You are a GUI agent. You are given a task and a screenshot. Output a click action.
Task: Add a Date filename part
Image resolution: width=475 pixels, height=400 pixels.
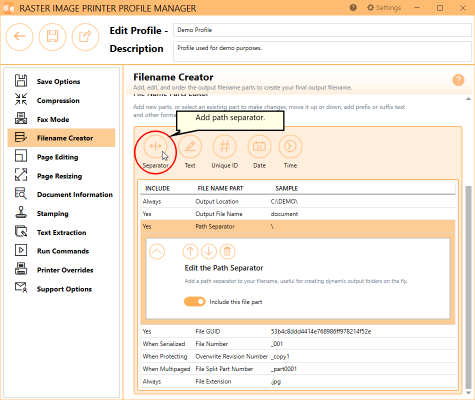(259, 146)
